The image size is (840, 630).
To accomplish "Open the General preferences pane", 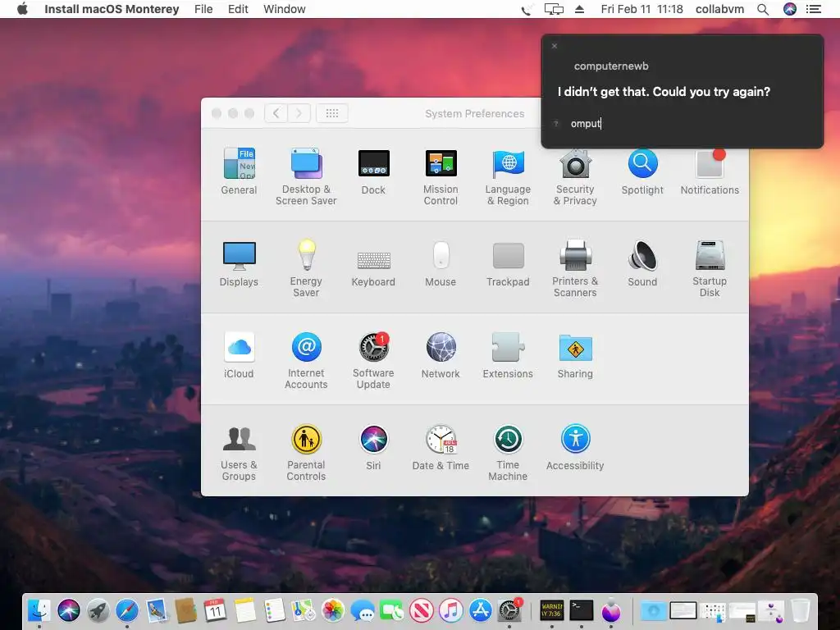I will (x=239, y=171).
